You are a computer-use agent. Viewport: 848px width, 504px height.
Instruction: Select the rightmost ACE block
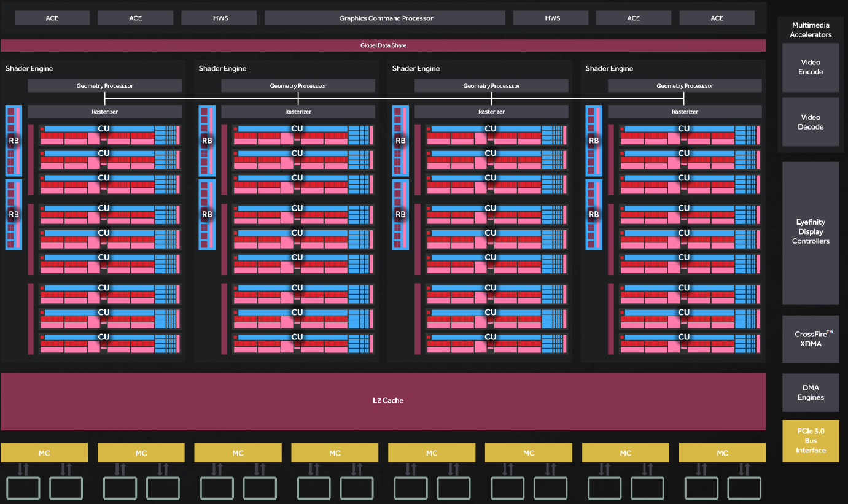pos(717,18)
